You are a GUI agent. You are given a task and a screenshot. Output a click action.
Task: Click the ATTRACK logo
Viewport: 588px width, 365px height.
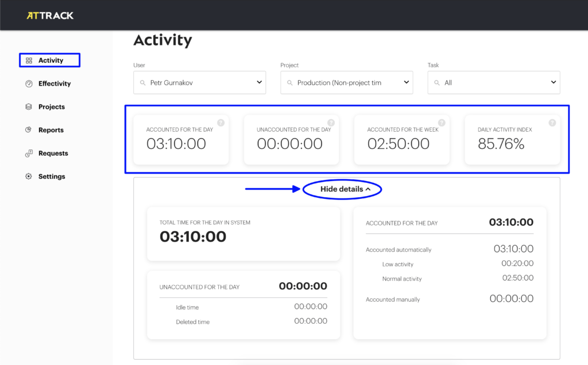(x=50, y=16)
